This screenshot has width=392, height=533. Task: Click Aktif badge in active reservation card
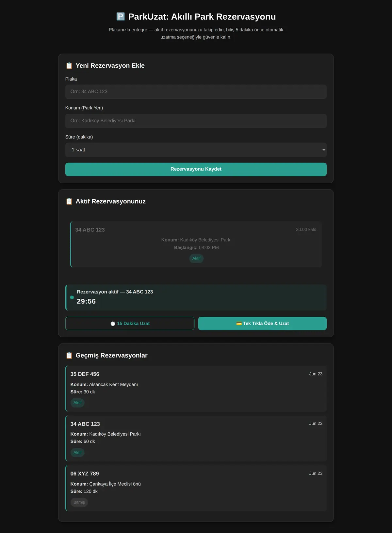196,258
